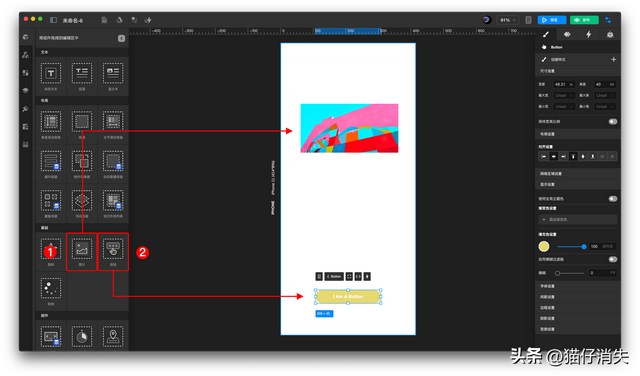This screenshot has width=640, height=376.
Task: Select the map pin location component
Action: coord(113,336)
